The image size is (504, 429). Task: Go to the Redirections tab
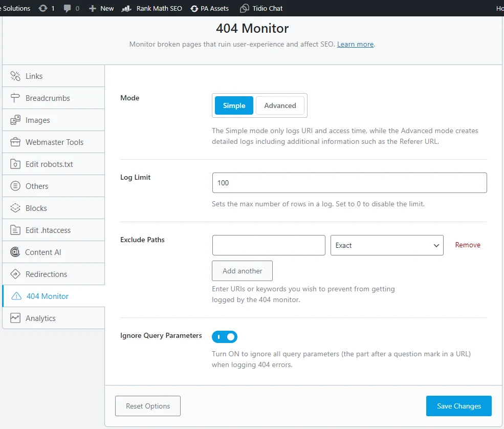point(53,274)
